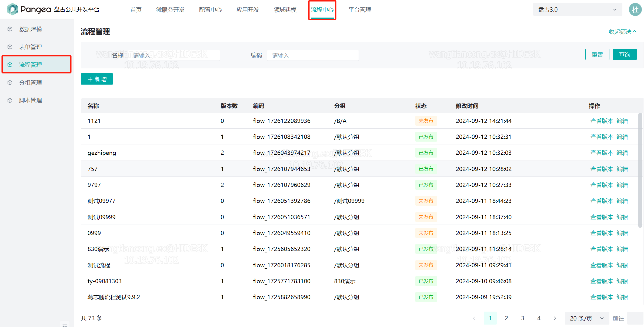Click time 2024-09-10 09:46:08
This screenshot has width=644, height=327.
(483, 281)
